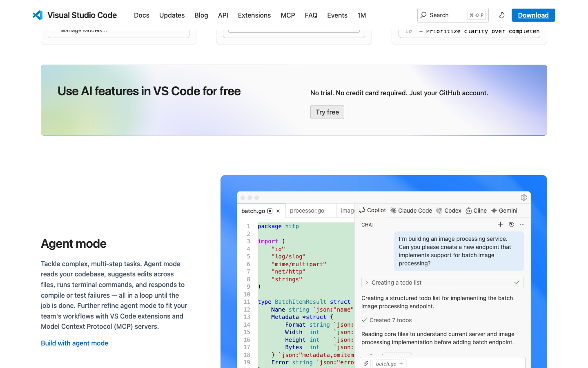This screenshot has width=588, height=368.
Task: Focus the Search input field
Action: [453, 15]
